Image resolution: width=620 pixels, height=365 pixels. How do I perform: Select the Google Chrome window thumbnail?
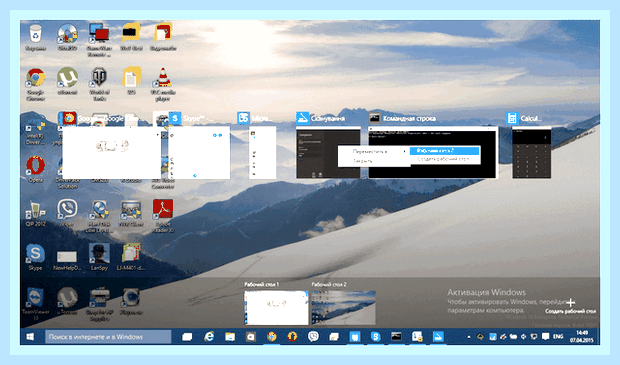pos(112,152)
